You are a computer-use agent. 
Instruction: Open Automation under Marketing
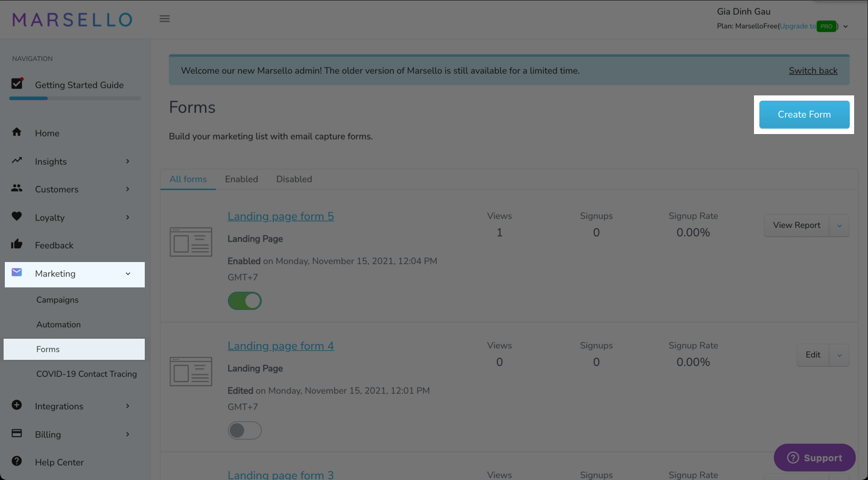point(59,324)
